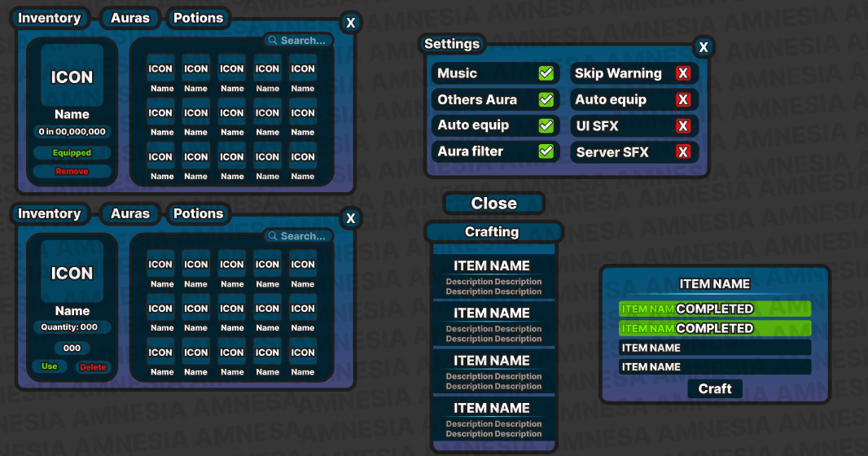Pick the fifth ICON slot in top inventory's first row
This screenshot has width=868, height=456.
click(303, 68)
